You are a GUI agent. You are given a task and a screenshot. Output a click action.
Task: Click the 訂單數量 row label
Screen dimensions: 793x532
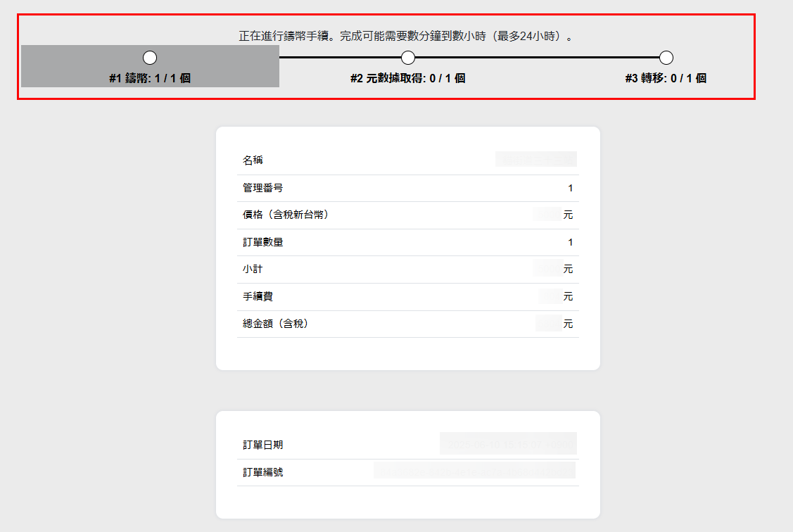coord(263,242)
